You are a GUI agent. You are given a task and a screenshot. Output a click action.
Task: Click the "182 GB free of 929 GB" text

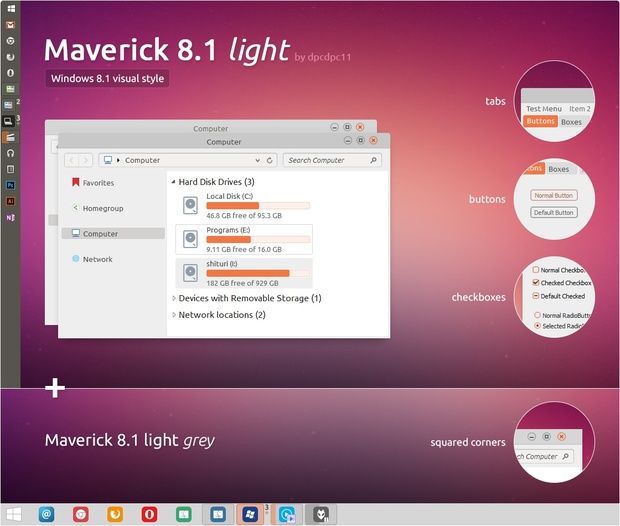(x=242, y=283)
